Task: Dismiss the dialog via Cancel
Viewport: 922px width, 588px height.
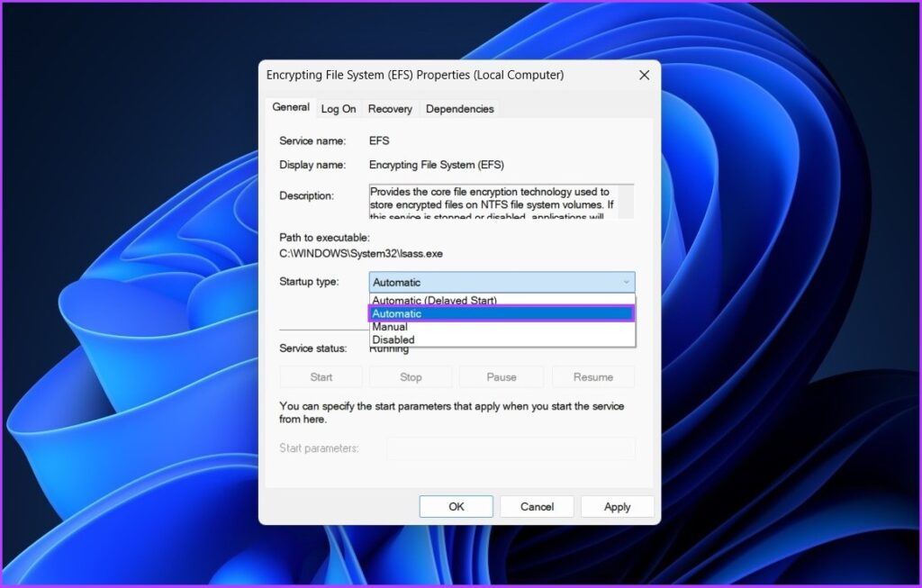Action: pyautogui.click(x=537, y=506)
